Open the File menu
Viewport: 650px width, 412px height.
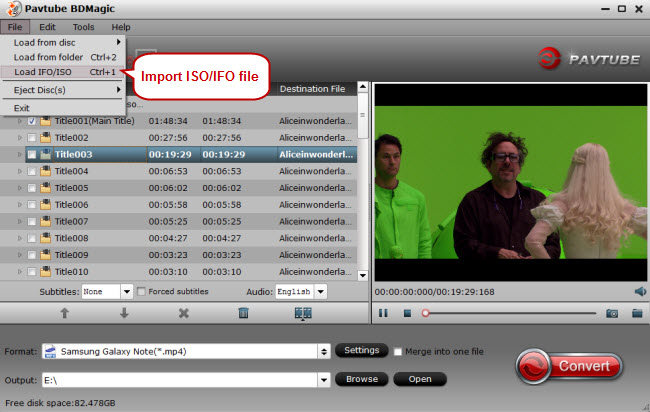[x=15, y=27]
